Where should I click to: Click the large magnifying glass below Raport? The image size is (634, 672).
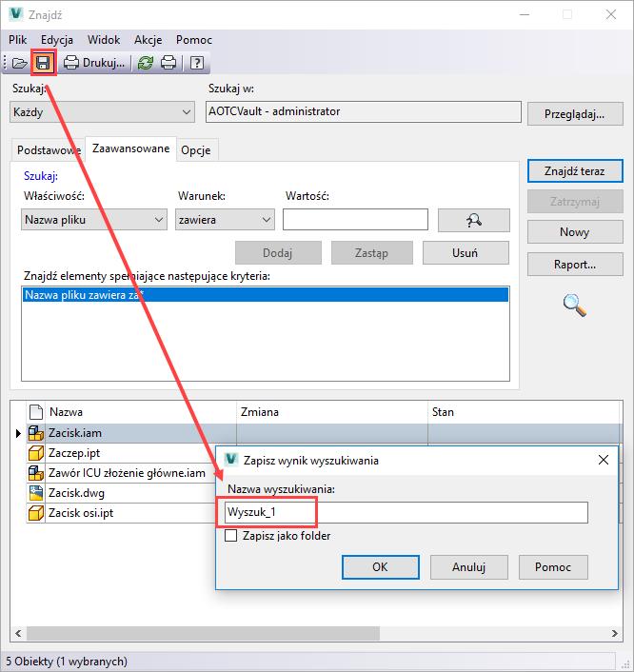[574, 306]
